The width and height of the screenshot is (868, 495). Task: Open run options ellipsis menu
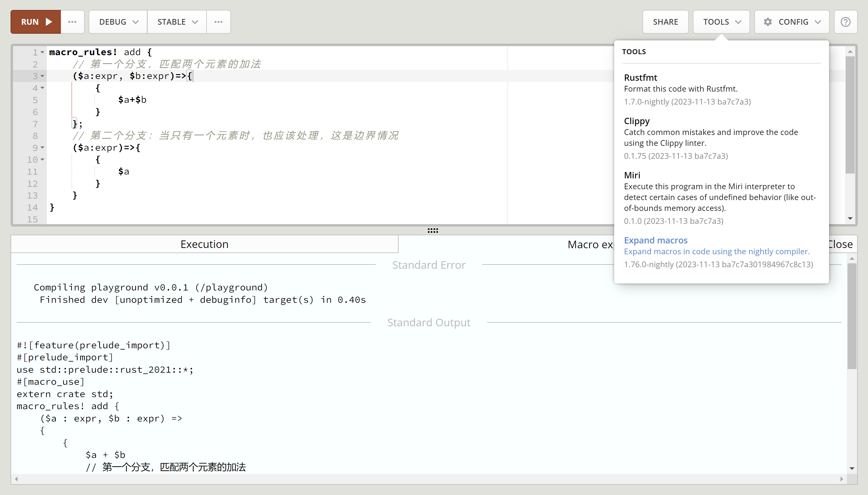72,22
